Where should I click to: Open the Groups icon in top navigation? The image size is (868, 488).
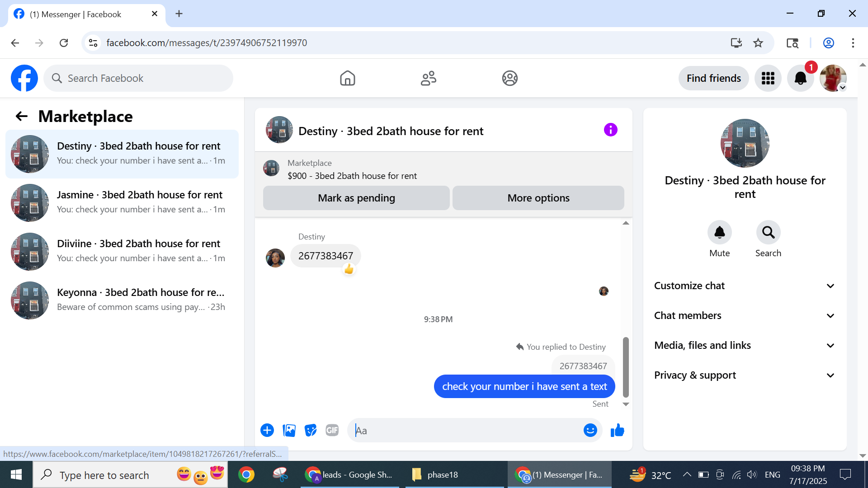(x=509, y=78)
